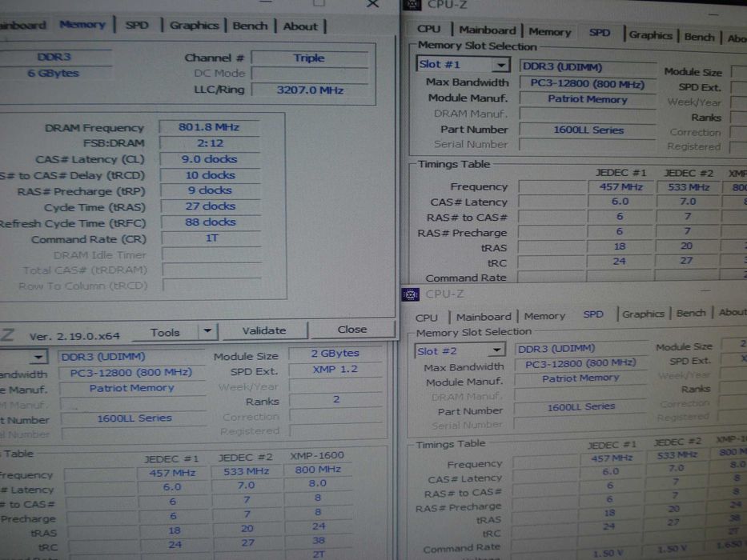Open About tab in lower-right CPU-Z window
The image size is (747, 560).
[732, 312]
